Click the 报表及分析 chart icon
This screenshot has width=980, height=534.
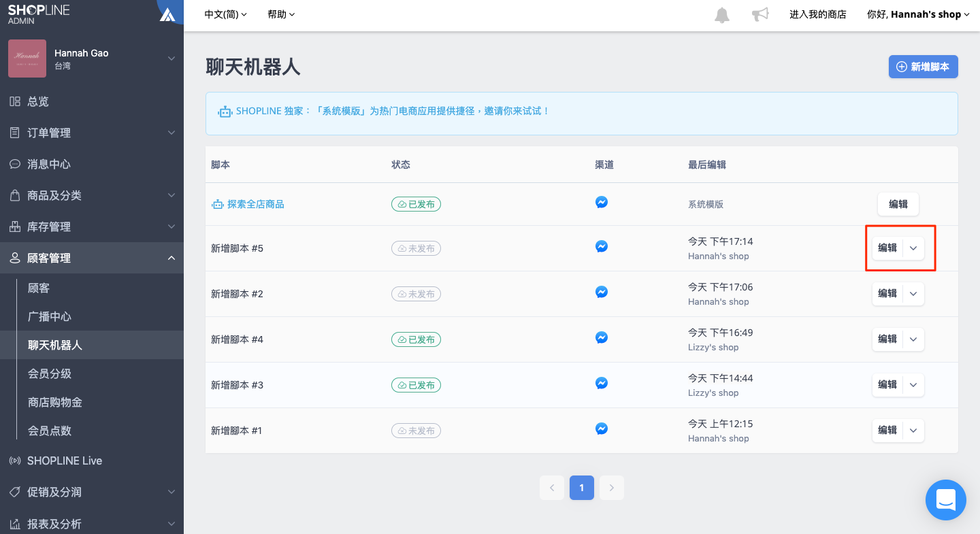point(14,524)
